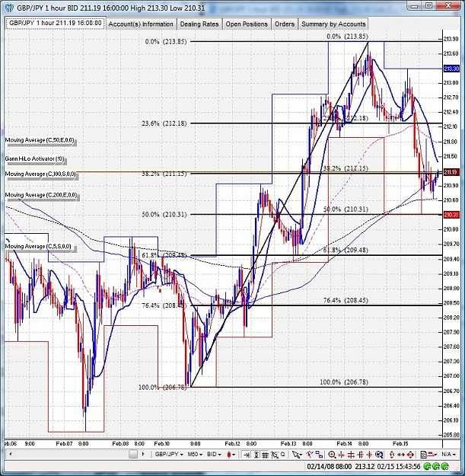465x476 pixels.
Task: Click the zoom in magnifier icon
Action: pyautogui.click(x=332, y=455)
